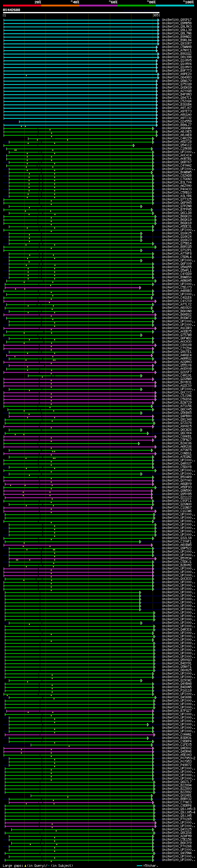
Task: Select the UniRef100_O64983 label
Action: [176, 78]
